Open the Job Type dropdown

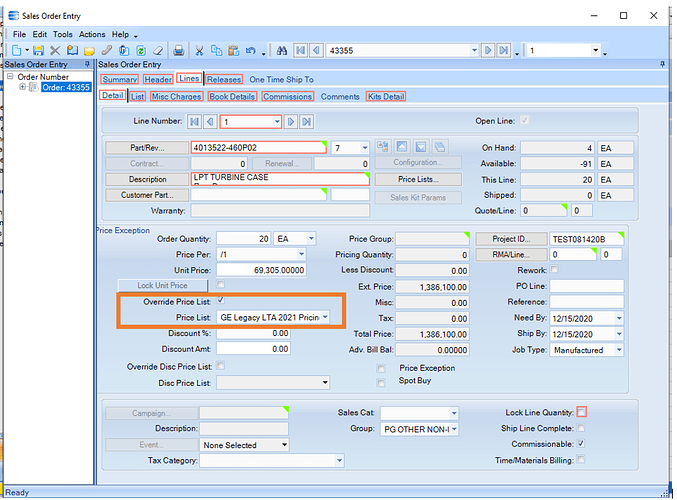point(619,350)
